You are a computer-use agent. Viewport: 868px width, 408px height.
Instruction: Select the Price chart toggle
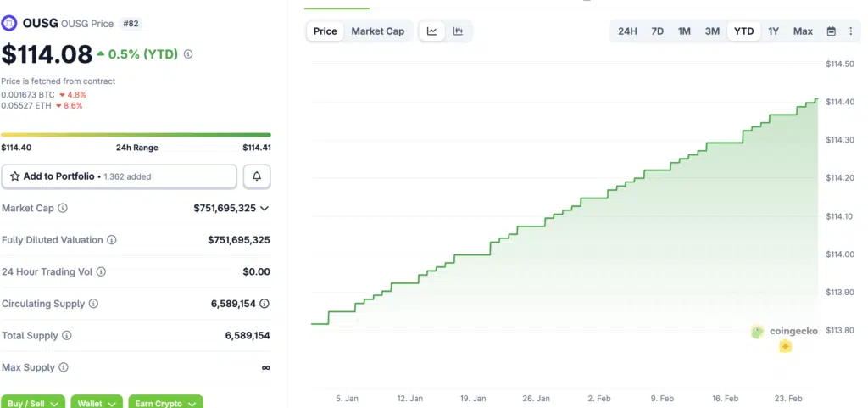(x=325, y=31)
